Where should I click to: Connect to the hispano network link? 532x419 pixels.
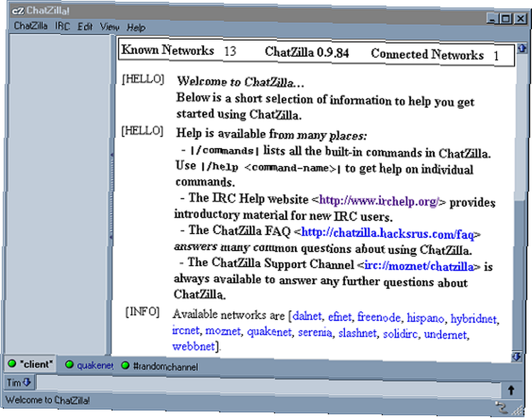click(426, 318)
